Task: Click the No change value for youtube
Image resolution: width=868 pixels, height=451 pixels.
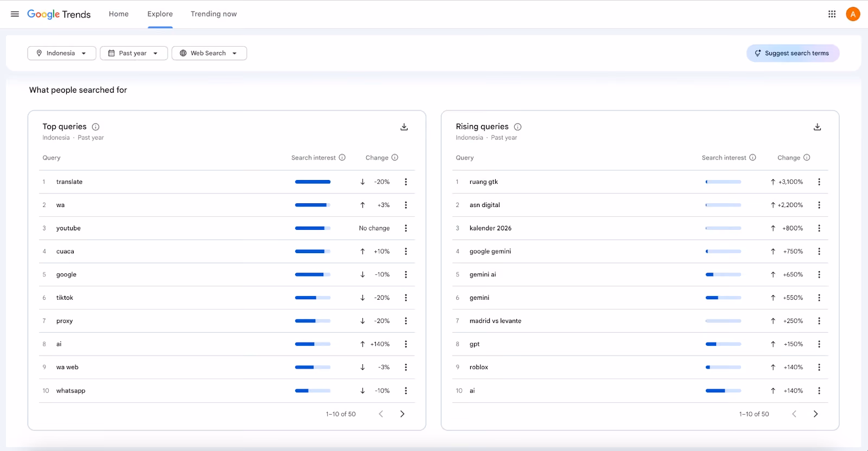Action: click(374, 228)
